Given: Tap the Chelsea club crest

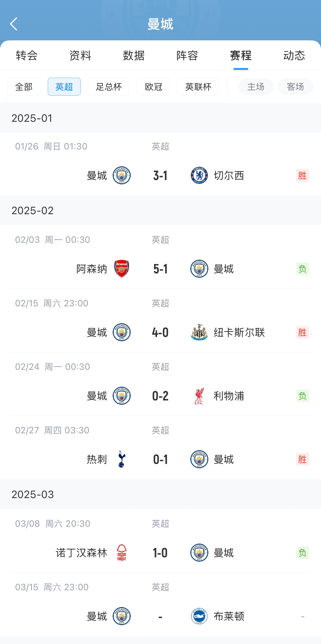Looking at the screenshot, I should 199,176.
